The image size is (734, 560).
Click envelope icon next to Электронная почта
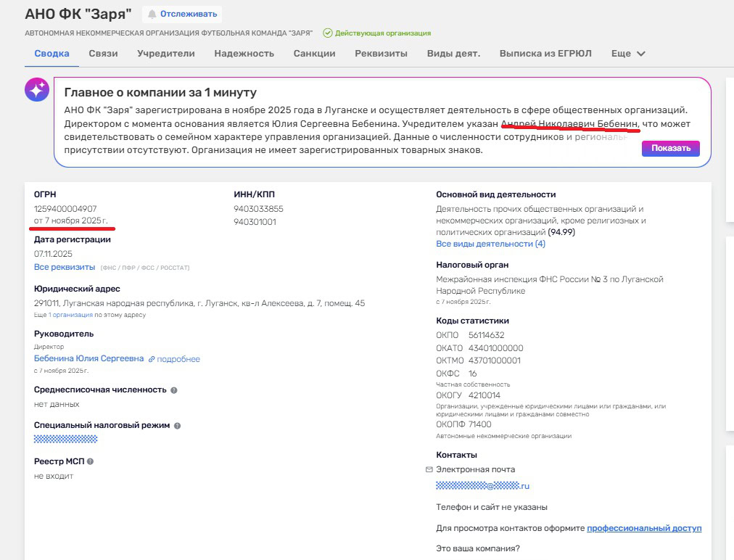click(x=429, y=469)
